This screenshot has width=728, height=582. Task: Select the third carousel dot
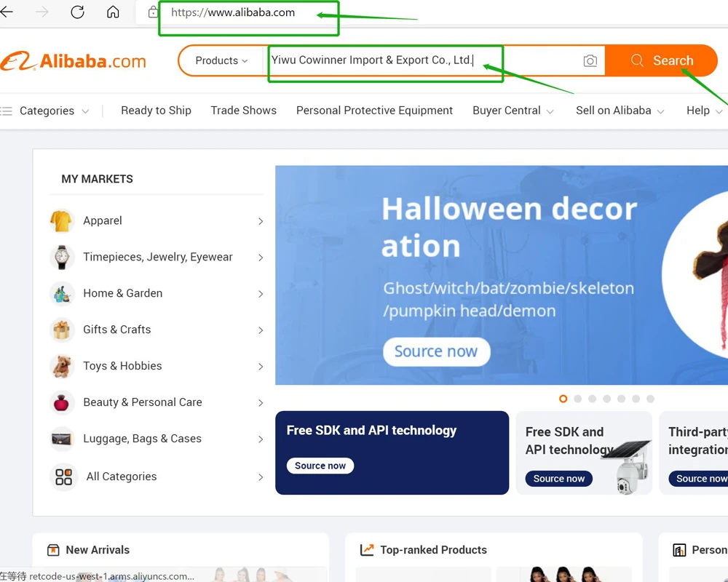592,399
